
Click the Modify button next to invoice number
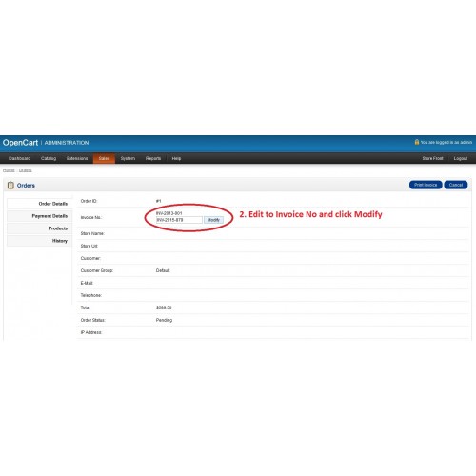click(x=213, y=220)
